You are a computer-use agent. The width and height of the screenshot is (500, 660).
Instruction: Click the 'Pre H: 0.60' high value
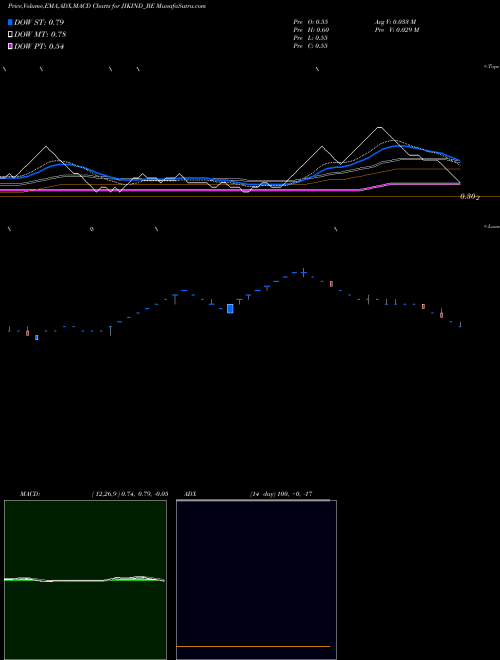pyautogui.click(x=311, y=30)
